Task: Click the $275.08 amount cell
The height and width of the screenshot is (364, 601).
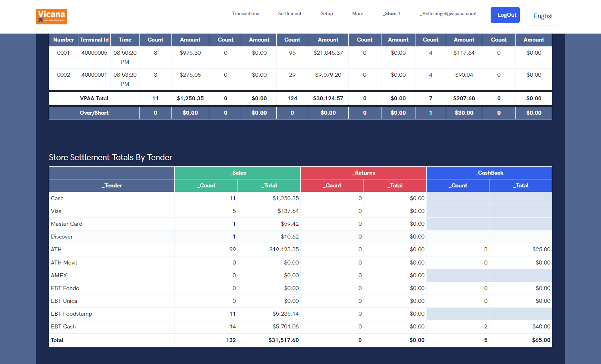Action: click(x=190, y=75)
